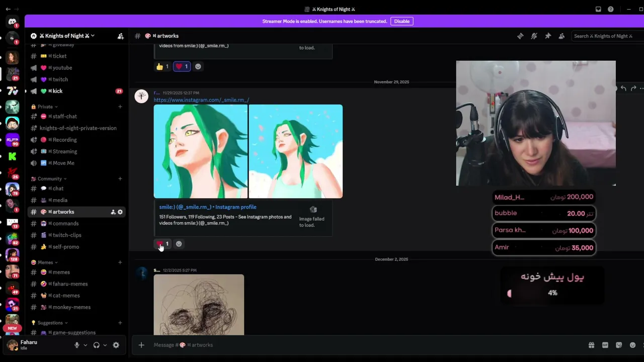The width and height of the screenshot is (644, 362).
Task: Deafen audio with the headphones icon
Action: pyautogui.click(x=97, y=345)
